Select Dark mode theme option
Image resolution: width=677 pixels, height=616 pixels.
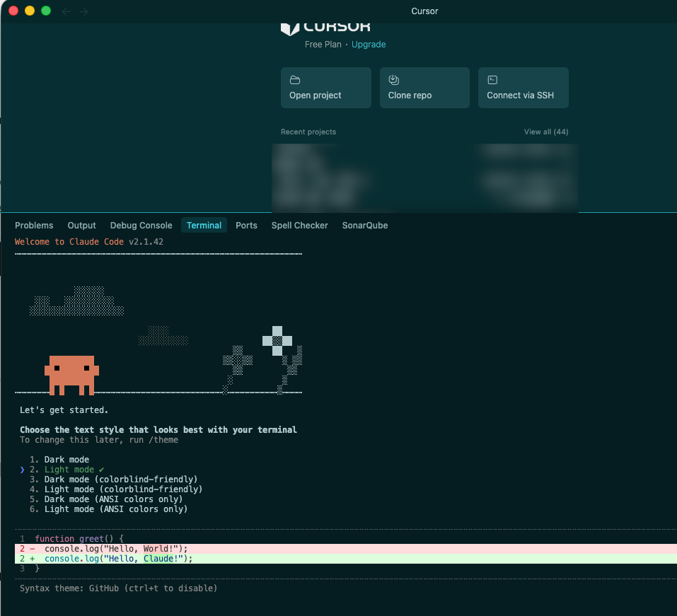coord(66,460)
